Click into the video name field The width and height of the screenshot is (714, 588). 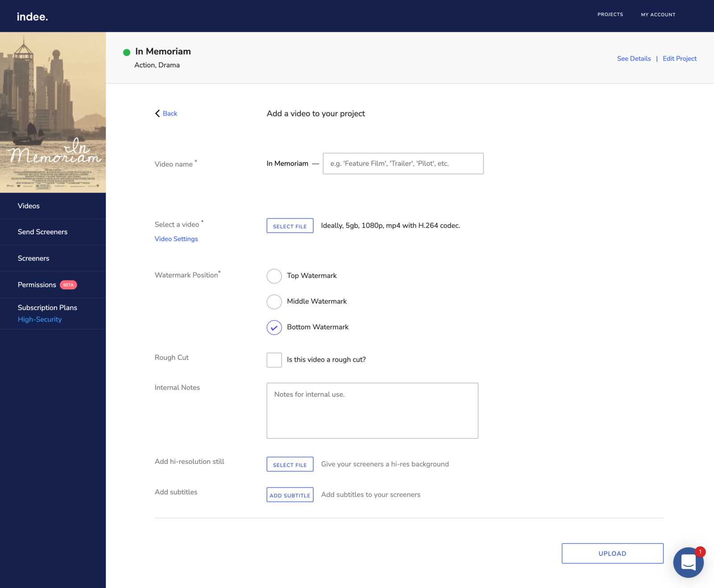(x=403, y=164)
